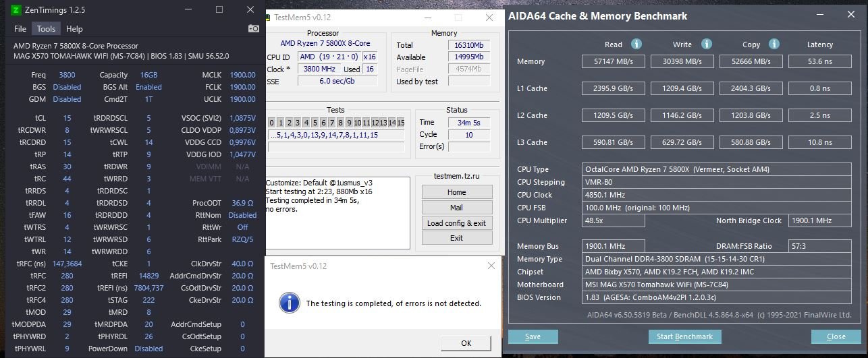The width and height of the screenshot is (868, 358).
Task: Click the ZenTimings Freq value 3800
Action: click(x=67, y=75)
